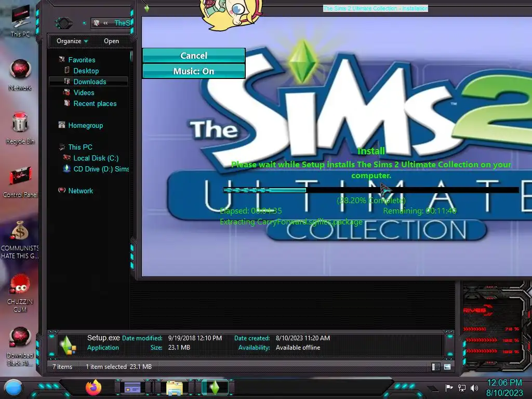Select Homegroup in the navigation pane
532x399 pixels.
tap(86, 125)
